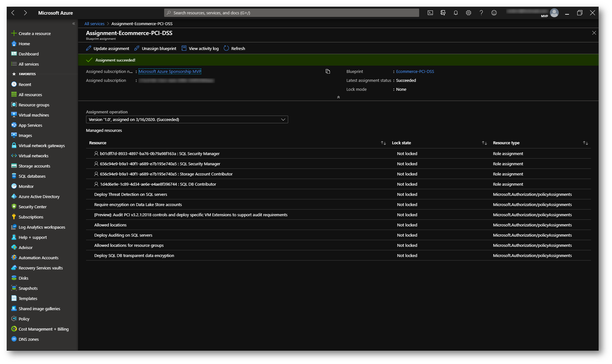The height and width of the screenshot is (364, 612).
Task: Click the Automation Accounts icon
Action: click(x=14, y=257)
